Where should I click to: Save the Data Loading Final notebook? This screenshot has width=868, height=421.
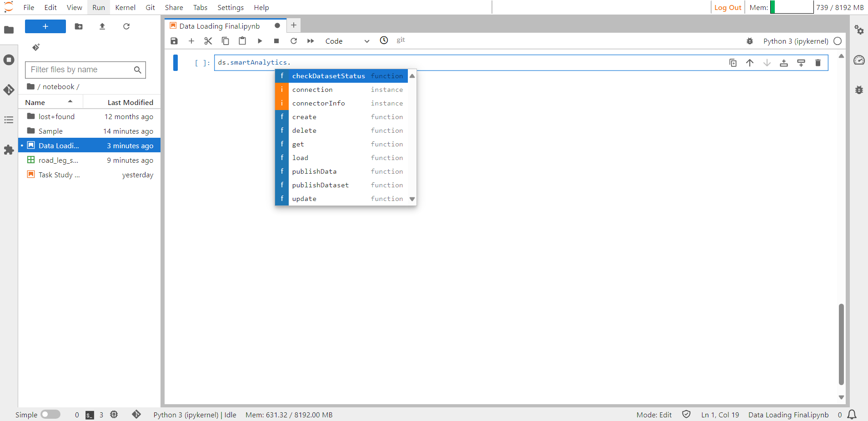pos(174,41)
